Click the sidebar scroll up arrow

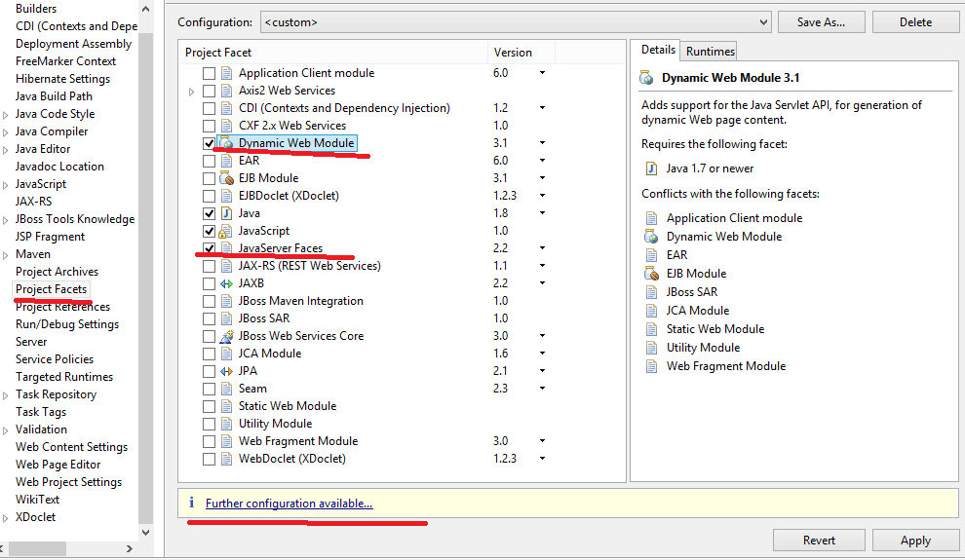[146, 9]
